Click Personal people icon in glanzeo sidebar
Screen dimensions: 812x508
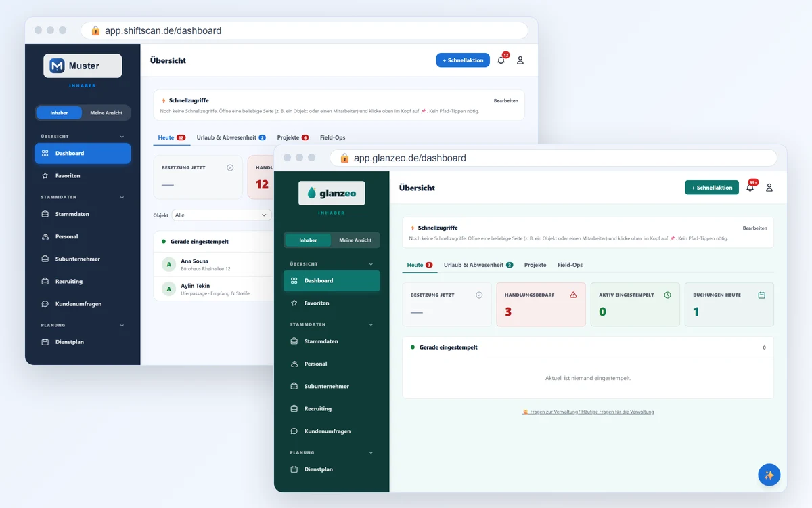tap(294, 364)
